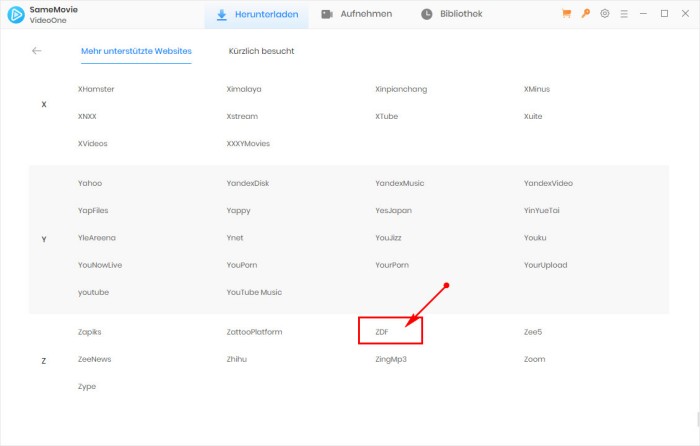Select Kürzlich besucht tab
Viewport: 700px width, 446px height.
(261, 51)
